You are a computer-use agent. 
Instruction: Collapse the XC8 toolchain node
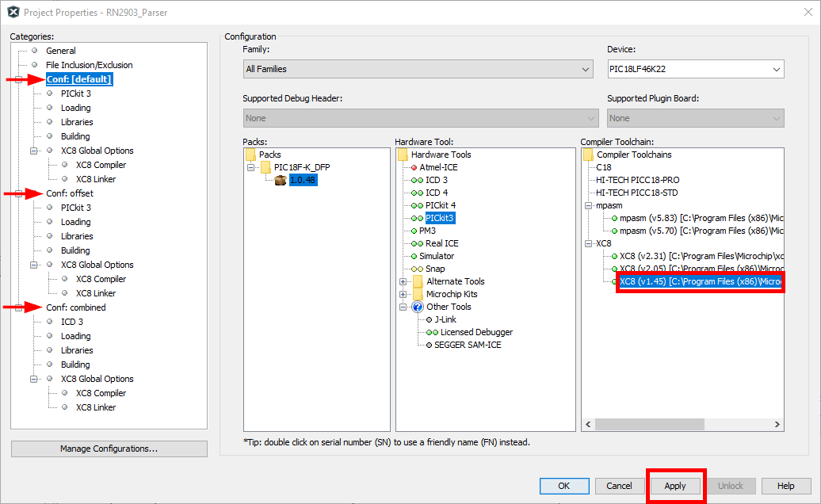pyautogui.click(x=589, y=243)
